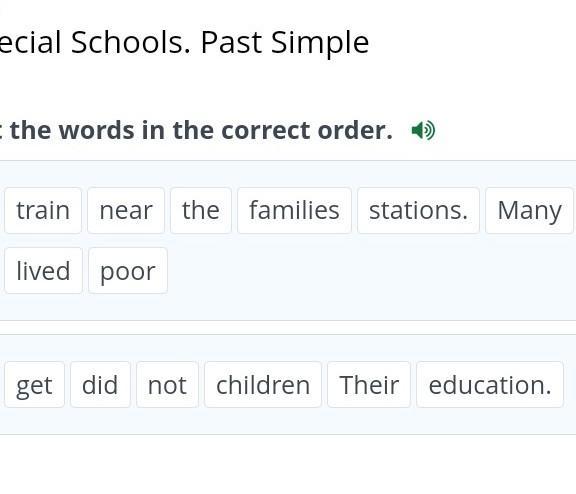Pick the "not" word tile
This screenshot has height=494, width=576.
167,385
